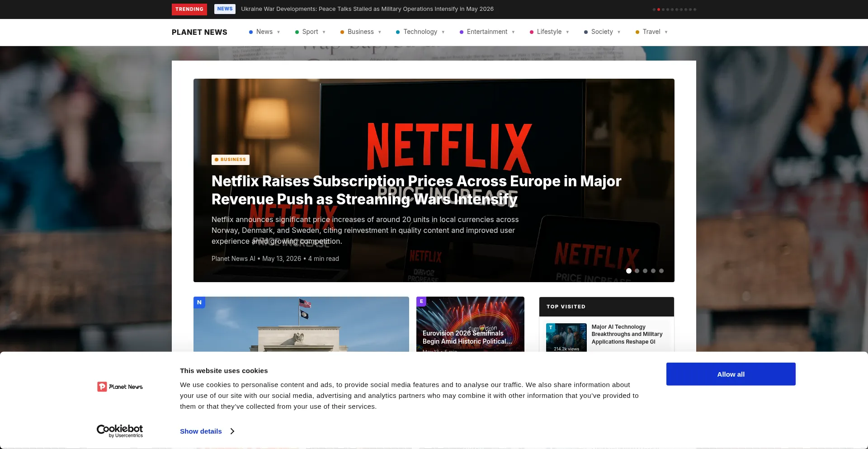This screenshot has width=868, height=449.
Task: Select the third hero carousel dot
Action: tap(645, 271)
